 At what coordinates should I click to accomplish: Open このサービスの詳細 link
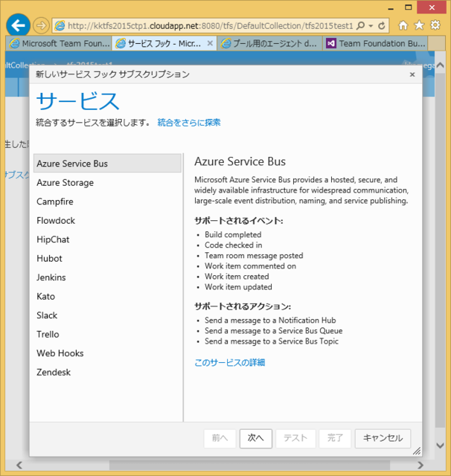tap(230, 362)
